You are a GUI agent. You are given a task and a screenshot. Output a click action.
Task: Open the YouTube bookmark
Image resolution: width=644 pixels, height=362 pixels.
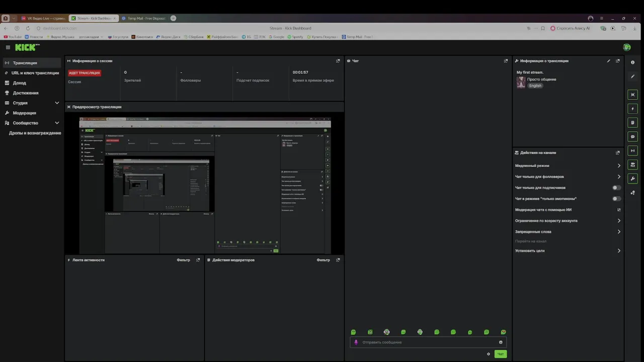tap(13, 37)
